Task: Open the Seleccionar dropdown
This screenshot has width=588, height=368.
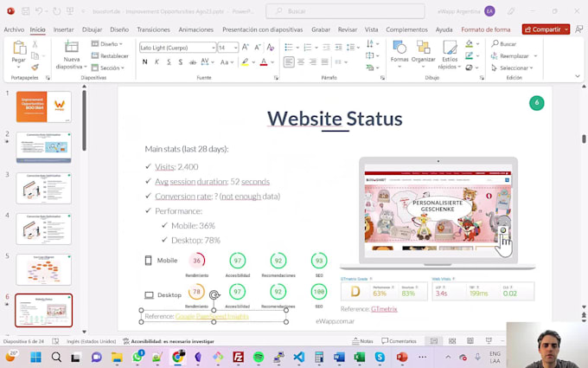Action: click(512, 68)
